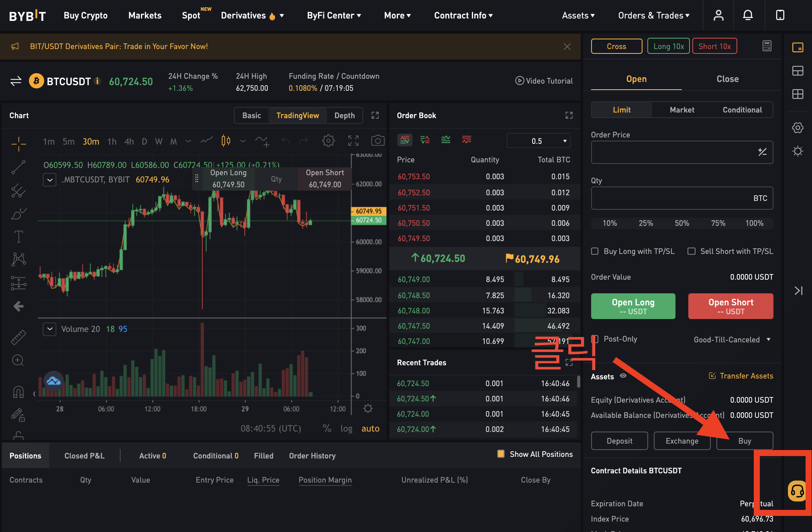
Task: Open the mobile app download icon
Action: (780, 15)
